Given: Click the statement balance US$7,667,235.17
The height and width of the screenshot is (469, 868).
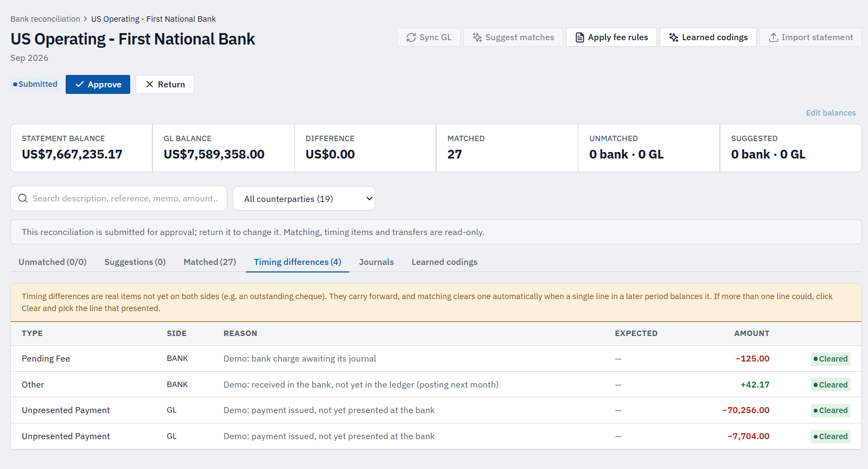Looking at the screenshot, I should coord(72,154).
